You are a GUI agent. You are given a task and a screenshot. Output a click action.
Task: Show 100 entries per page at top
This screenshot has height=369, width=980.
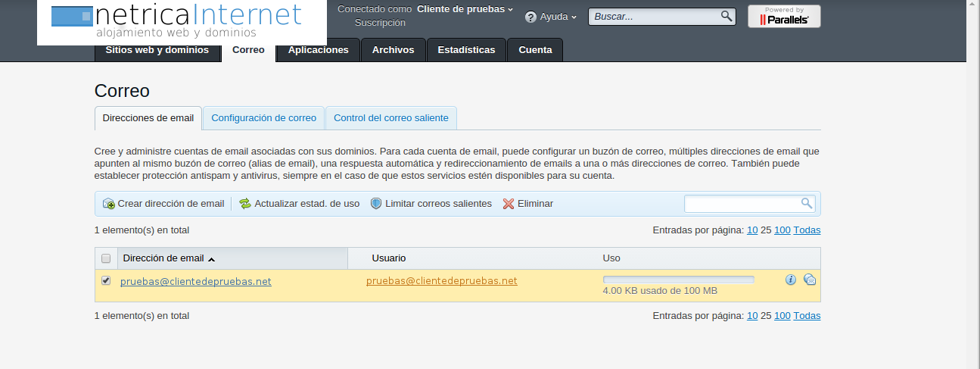click(x=782, y=230)
